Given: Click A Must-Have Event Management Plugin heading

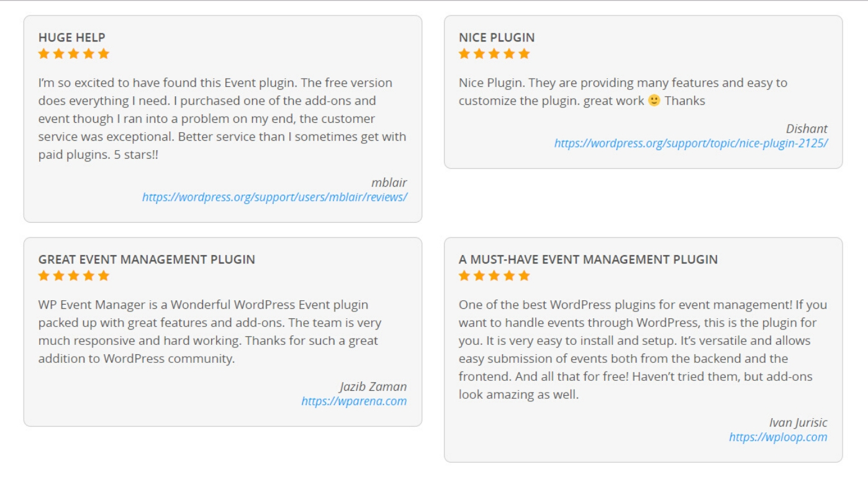Looking at the screenshot, I should [588, 259].
